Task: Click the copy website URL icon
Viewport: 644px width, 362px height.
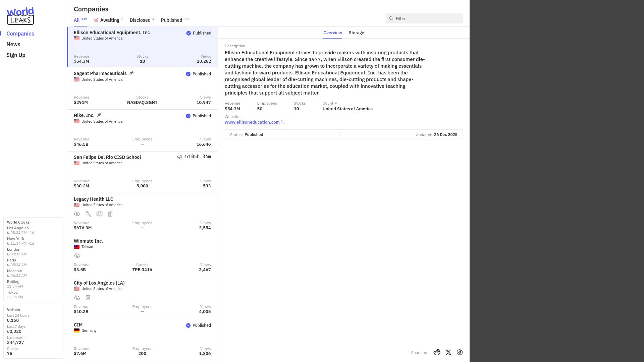Action: point(283,122)
